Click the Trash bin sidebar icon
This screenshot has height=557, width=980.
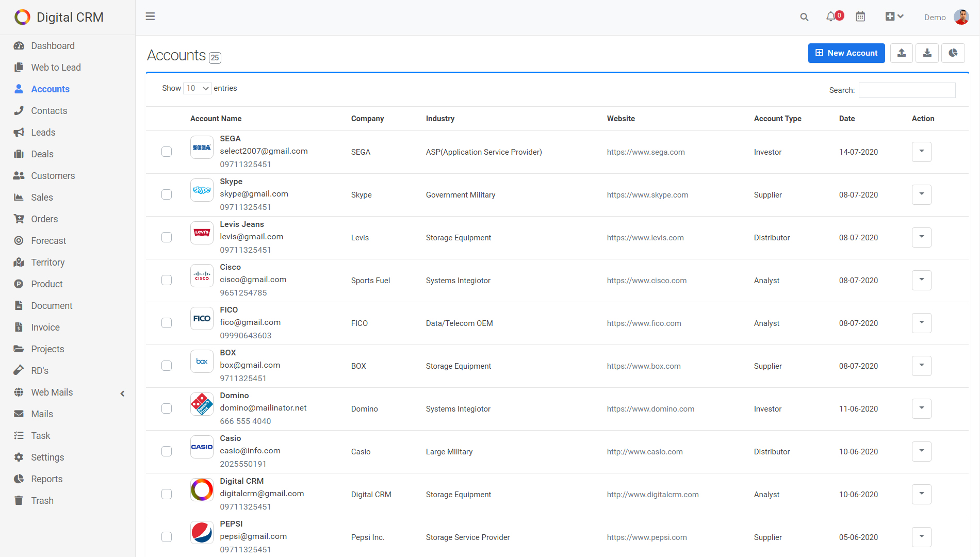[x=19, y=501]
